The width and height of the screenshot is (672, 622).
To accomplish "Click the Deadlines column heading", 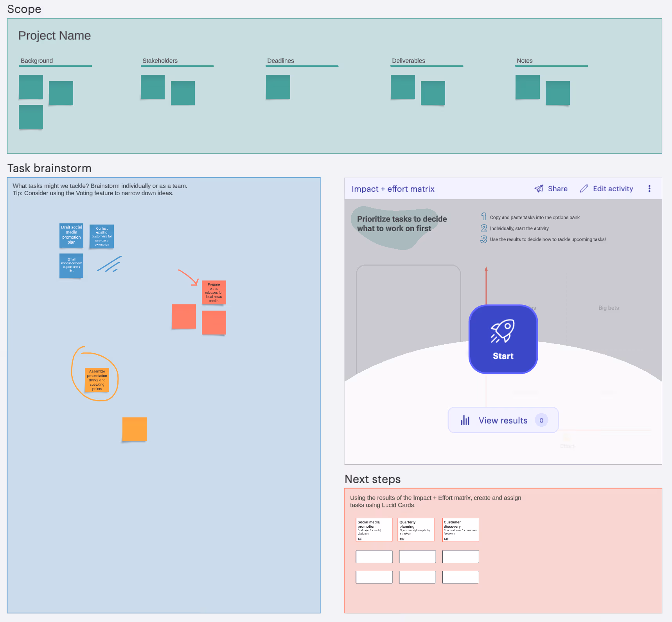I will [x=280, y=61].
